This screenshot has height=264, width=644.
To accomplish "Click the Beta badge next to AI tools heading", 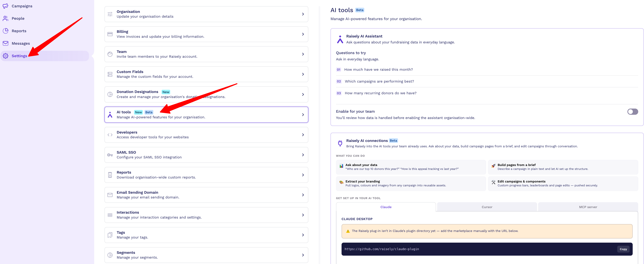I will (359, 10).
